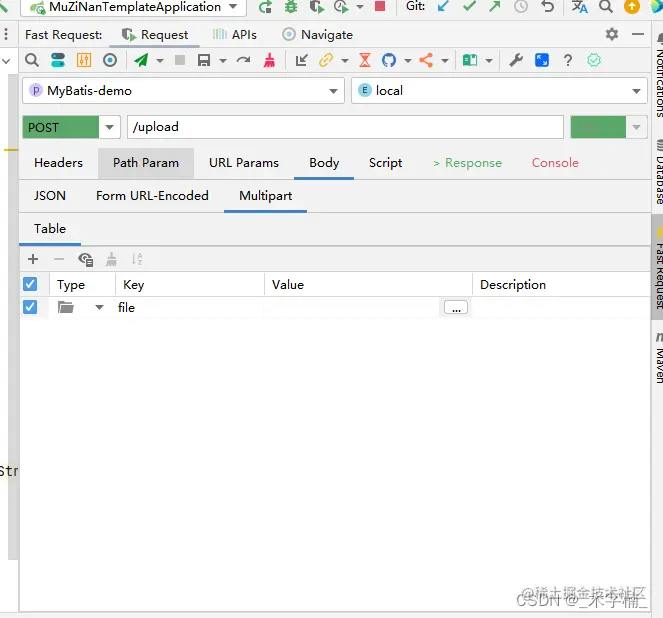Image resolution: width=663 pixels, height=618 pixels.
Task: Start debugging with the bug icon
Action: point(291,7)
